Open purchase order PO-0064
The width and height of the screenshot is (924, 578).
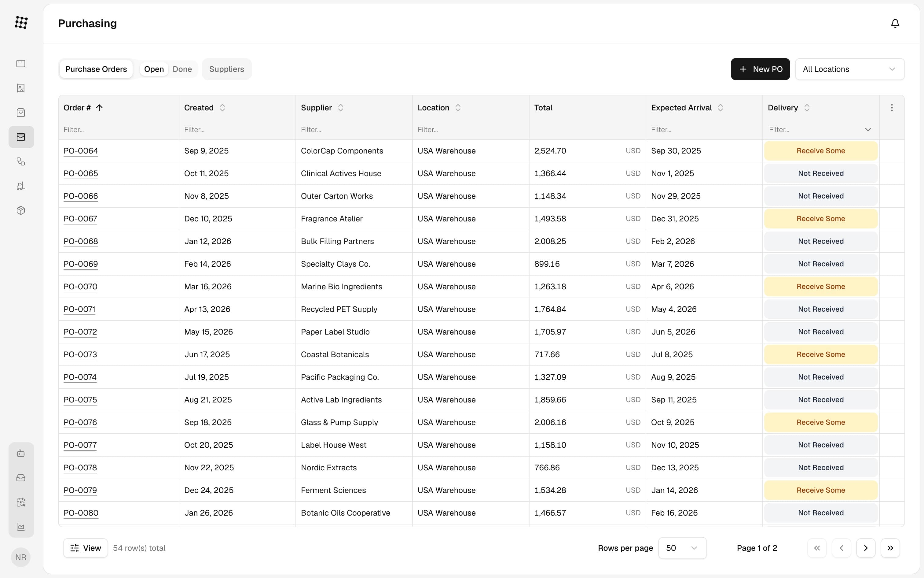click(x=81, y=150)
